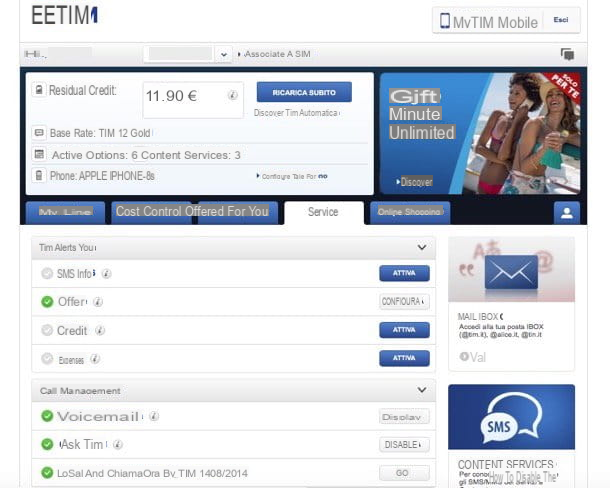Show info icon next to Offer
Viewport: 610px width, 488px height.
point(98,302)
